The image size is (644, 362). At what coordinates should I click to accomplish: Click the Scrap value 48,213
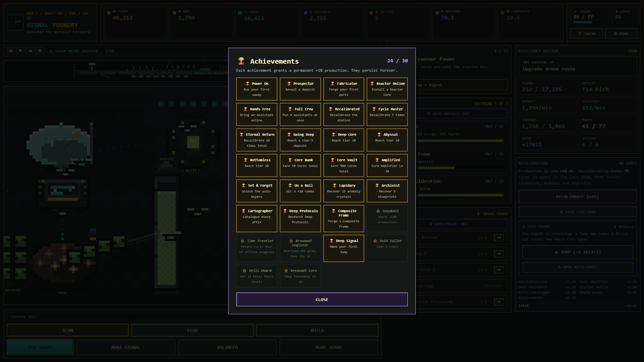pos(122,18)
